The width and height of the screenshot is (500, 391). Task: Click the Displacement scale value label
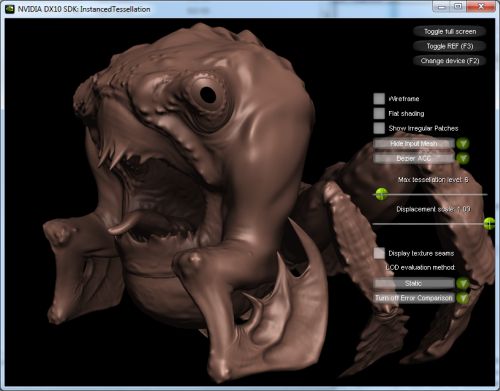coord(433,209)
